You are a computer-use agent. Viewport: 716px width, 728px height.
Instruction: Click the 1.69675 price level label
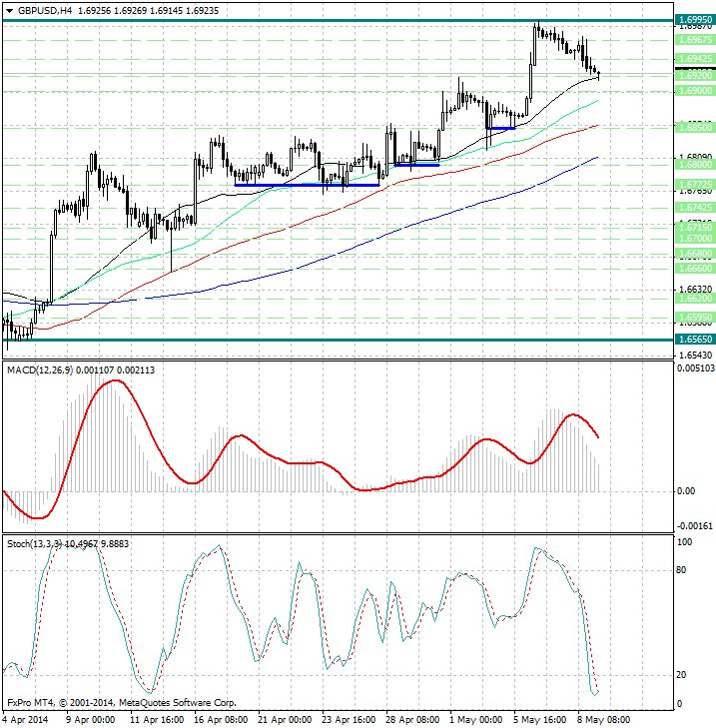[695, 40]
